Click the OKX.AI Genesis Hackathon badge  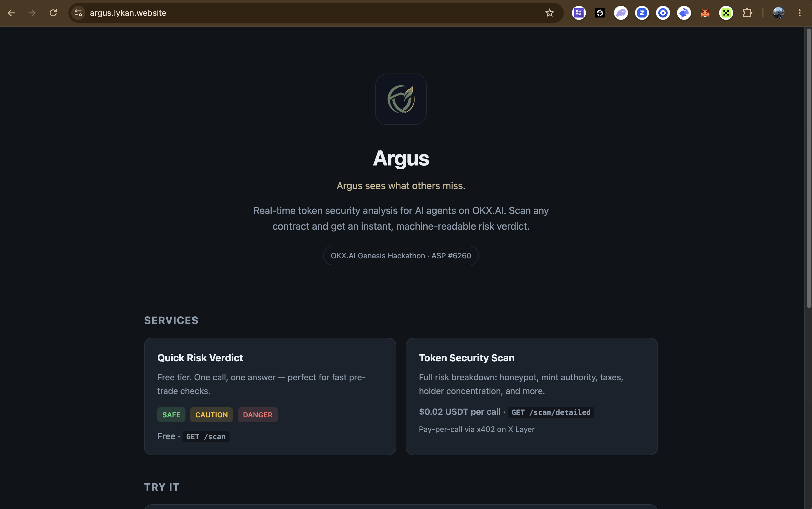[x=401, y=255]
